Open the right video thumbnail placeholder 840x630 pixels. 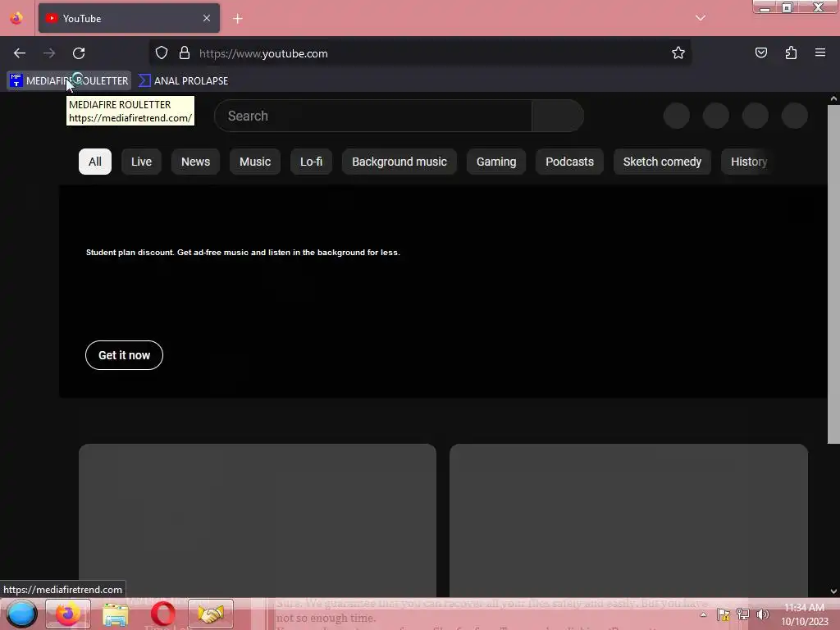pyautogui.click(x=628, y=520)
